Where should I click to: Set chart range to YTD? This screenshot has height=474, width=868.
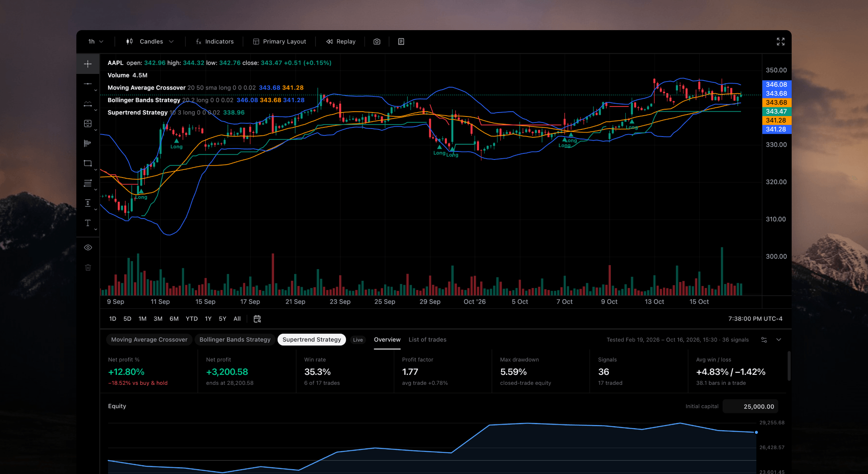pyautogui.click(x=192, y=319)
